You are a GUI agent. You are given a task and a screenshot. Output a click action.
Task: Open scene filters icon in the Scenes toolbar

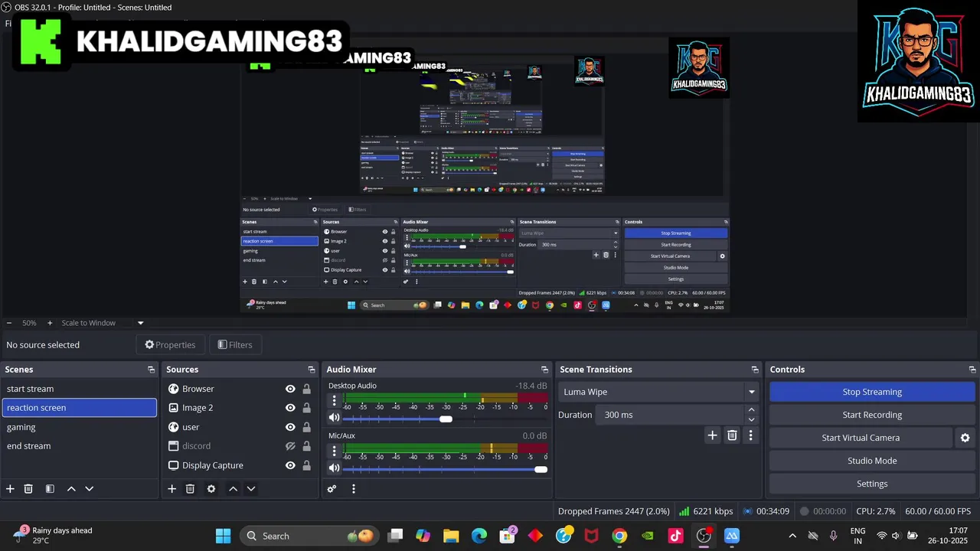pos(50,489)
